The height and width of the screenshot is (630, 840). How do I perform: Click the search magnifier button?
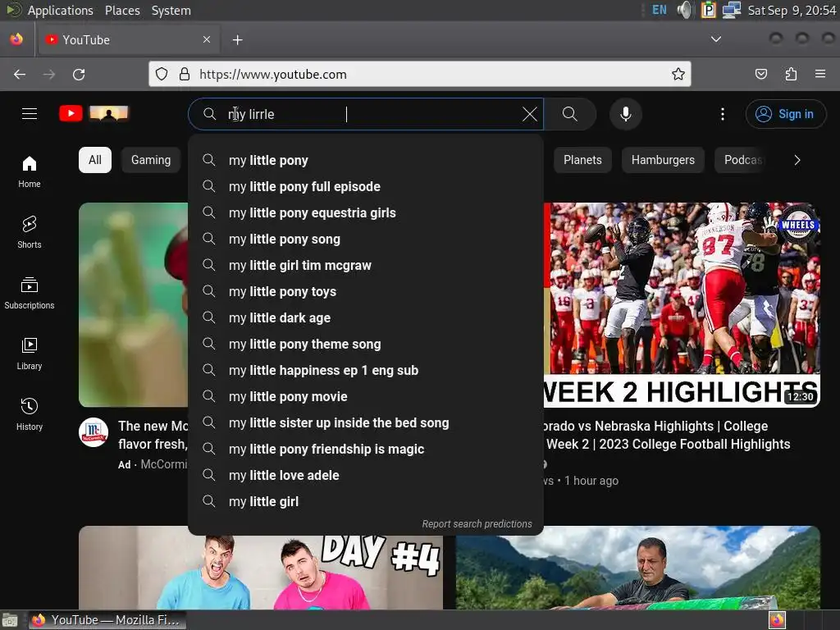570,113
